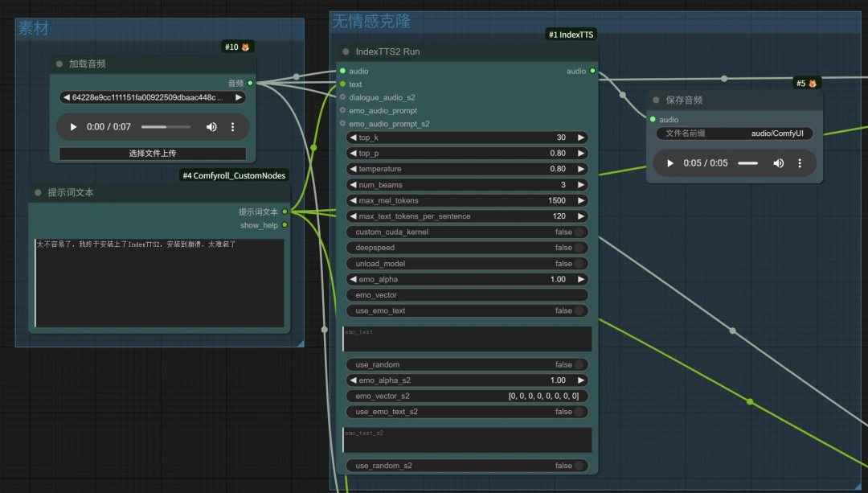The height and width of the screenshot is (493, 868).
Task: Mute the 加载音频 audio player
Action: pyautogui.click(x=211, y=127)
